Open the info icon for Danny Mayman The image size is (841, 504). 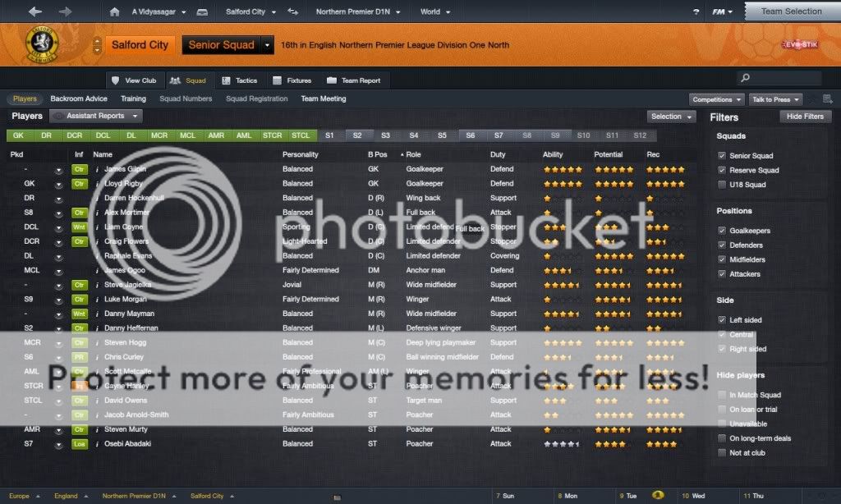(x=97, y=314)
